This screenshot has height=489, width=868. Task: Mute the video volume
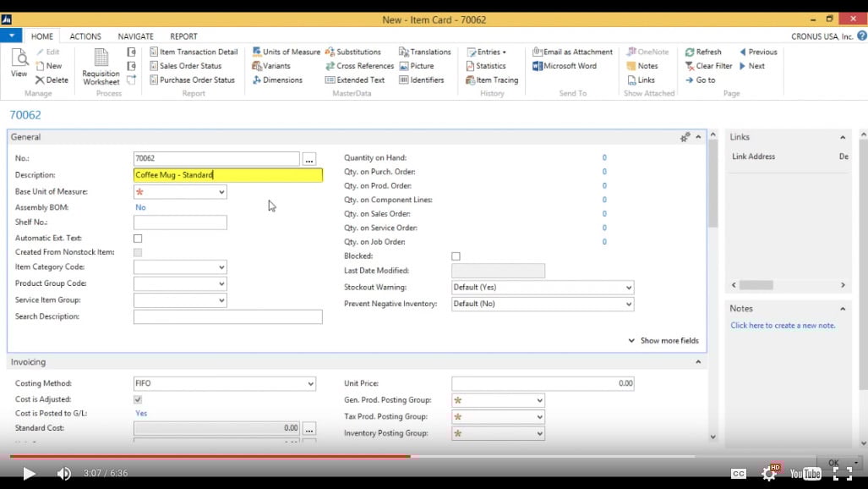pyautogui.click(x=64, y=473)
